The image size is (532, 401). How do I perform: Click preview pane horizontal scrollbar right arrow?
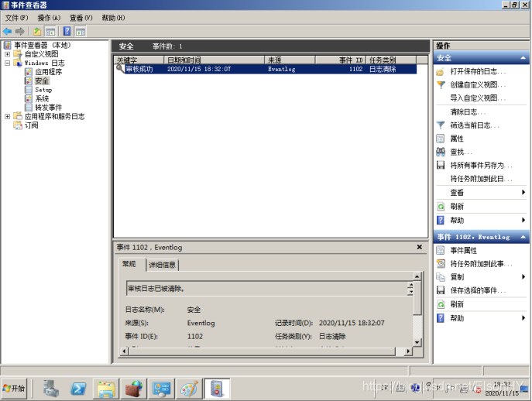tap(409, 351)
